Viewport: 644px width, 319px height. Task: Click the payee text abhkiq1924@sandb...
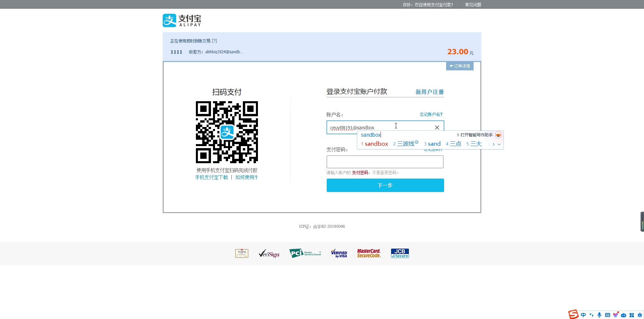coord(224,52)
